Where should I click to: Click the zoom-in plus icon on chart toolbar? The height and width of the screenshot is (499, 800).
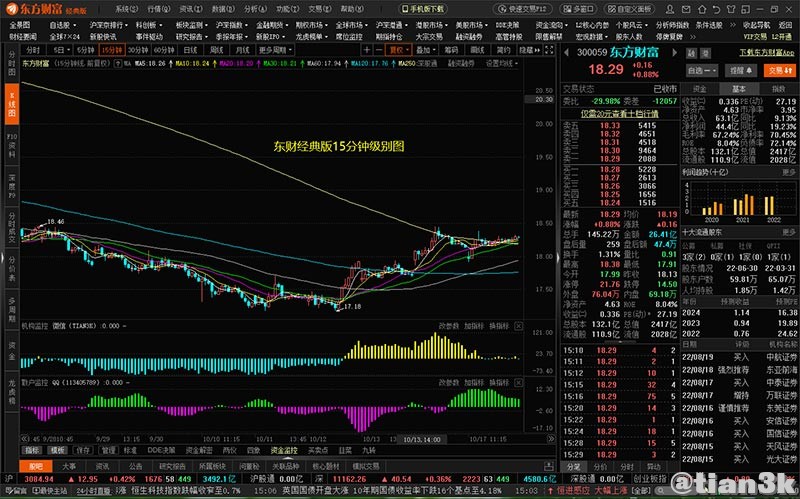pyautogui.click(x=366, y=49)
